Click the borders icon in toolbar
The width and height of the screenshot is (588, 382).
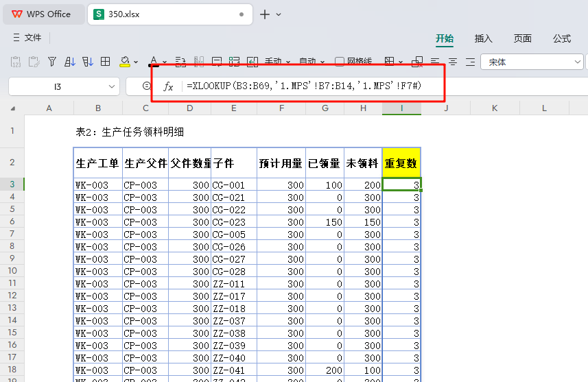coord(390,62)
